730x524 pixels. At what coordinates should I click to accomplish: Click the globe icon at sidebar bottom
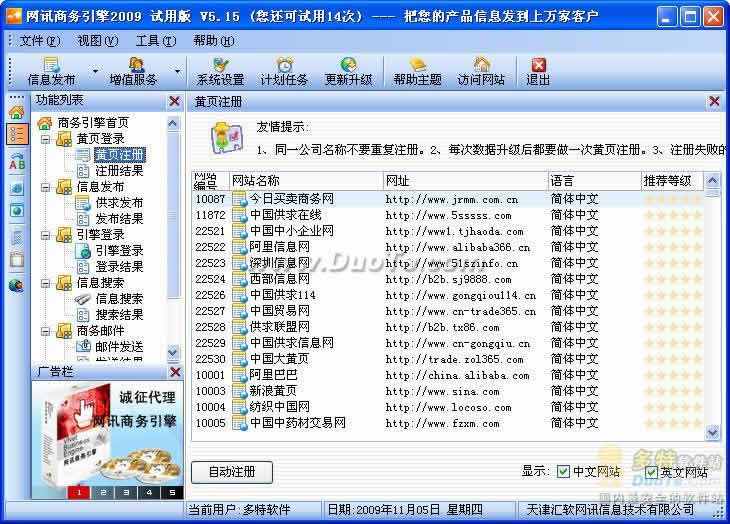(x=16, y=285)
